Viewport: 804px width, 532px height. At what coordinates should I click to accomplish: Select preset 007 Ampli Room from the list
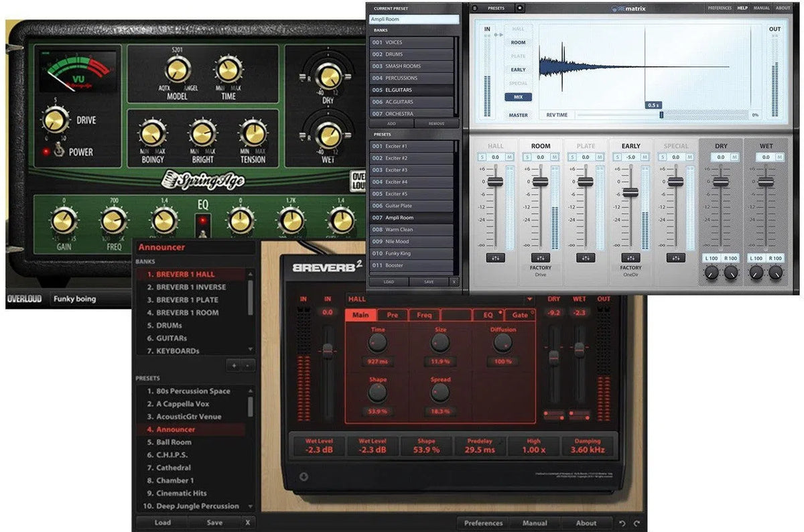(412, 217)
